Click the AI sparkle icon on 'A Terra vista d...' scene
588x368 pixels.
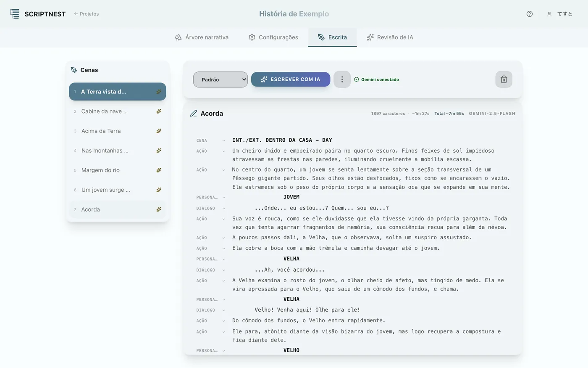[x=159, y=92]
